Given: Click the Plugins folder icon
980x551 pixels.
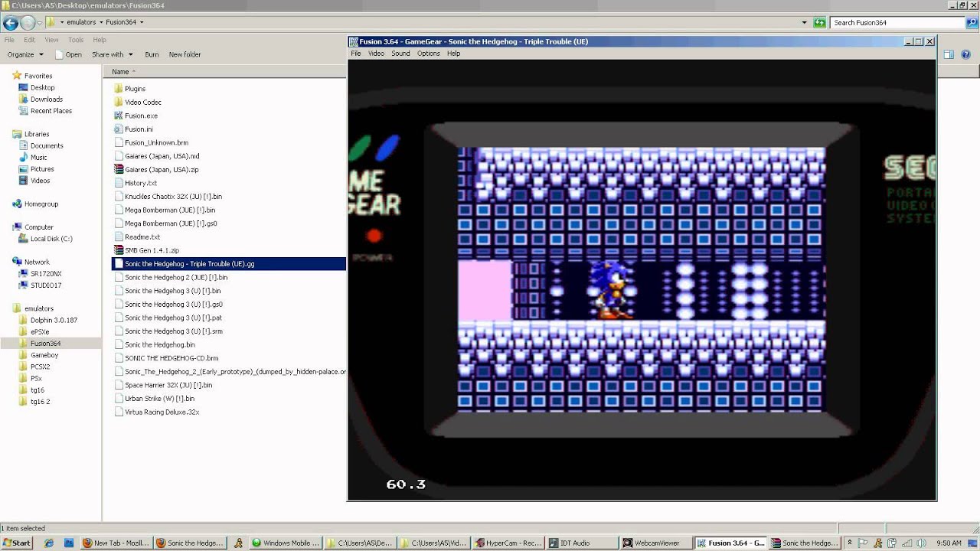Looking at the screenshot, I should (119, 89).
